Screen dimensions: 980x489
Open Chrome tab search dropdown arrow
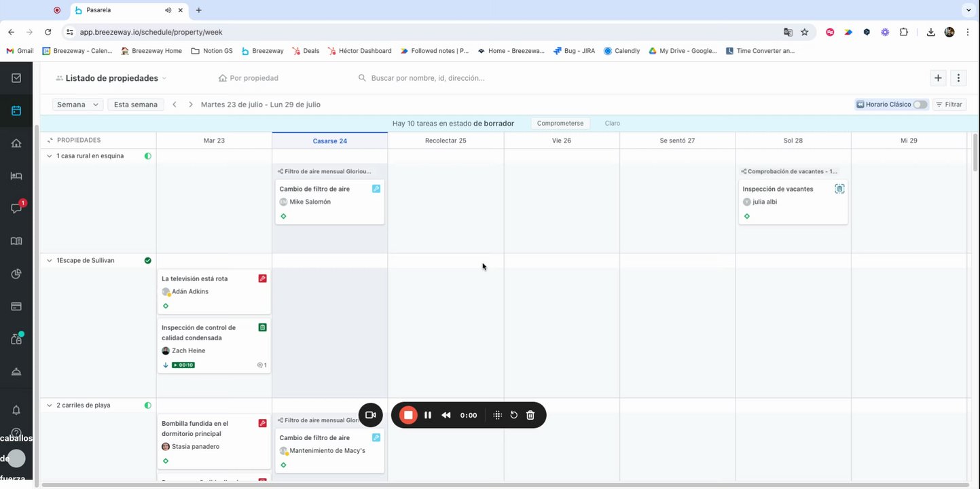968,10
